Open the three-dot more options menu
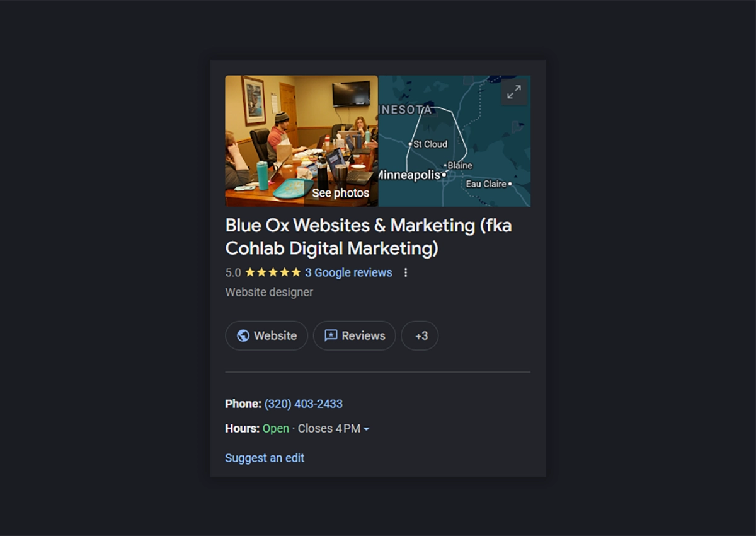Image resolution: width=756 pixels, height=536 pixels. coord(406,272)
